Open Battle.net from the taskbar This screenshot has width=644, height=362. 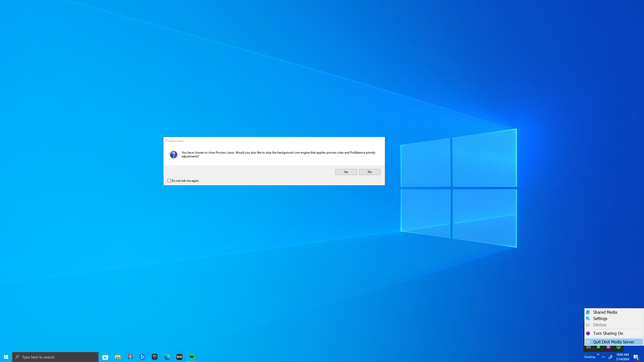pos(142,357)
